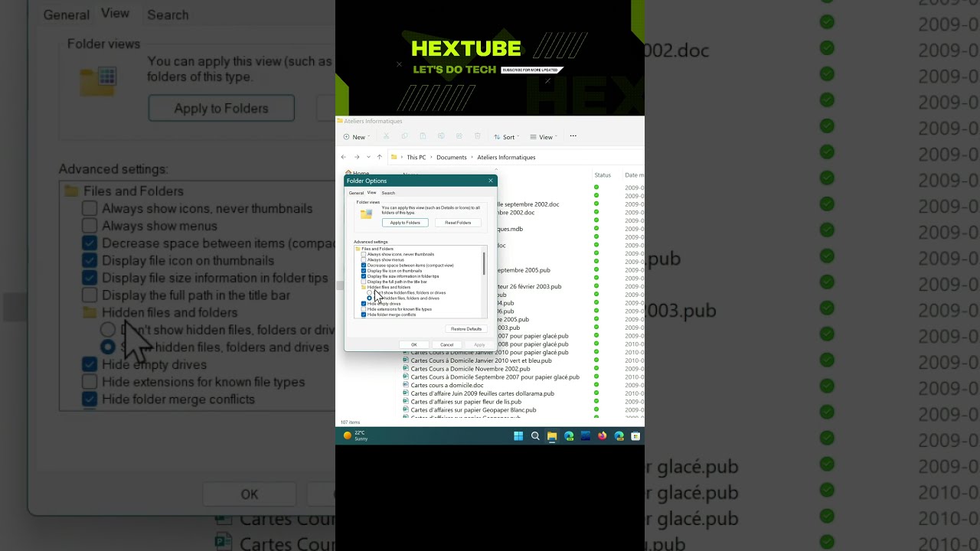This screenshot has height=551, width=980.
Task: Select Show hidden files, folders and drives radio
Action: [369, 298]
